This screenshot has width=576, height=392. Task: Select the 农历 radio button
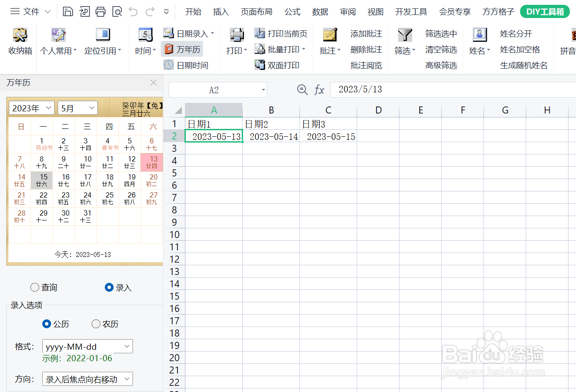pos(96,324)
